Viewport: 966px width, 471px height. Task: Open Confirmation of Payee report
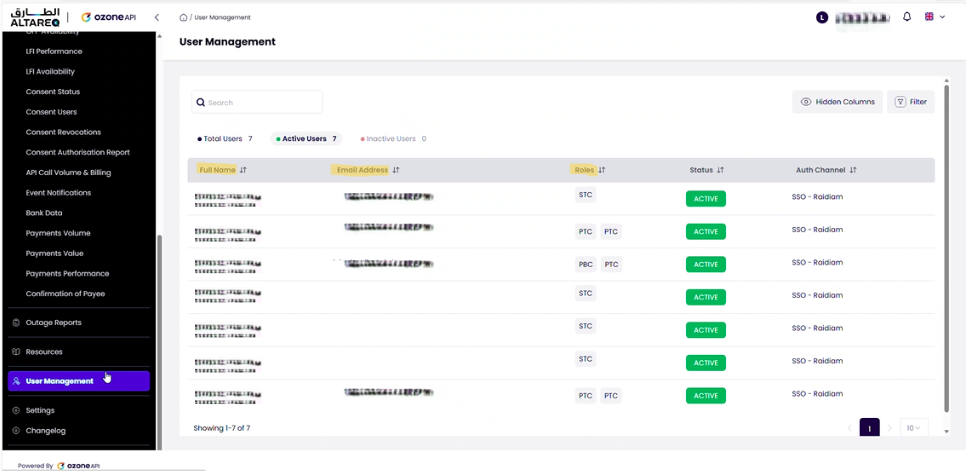[65, 294]
